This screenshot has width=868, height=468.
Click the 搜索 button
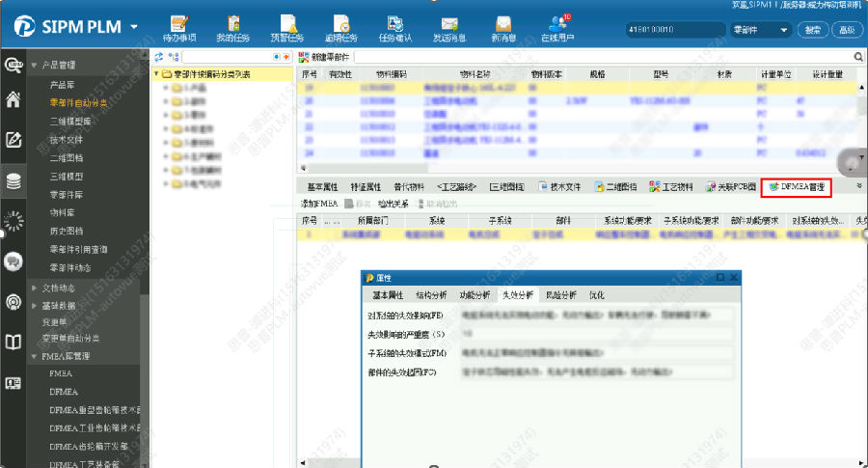pyautogui.click(x=812, y=30)
